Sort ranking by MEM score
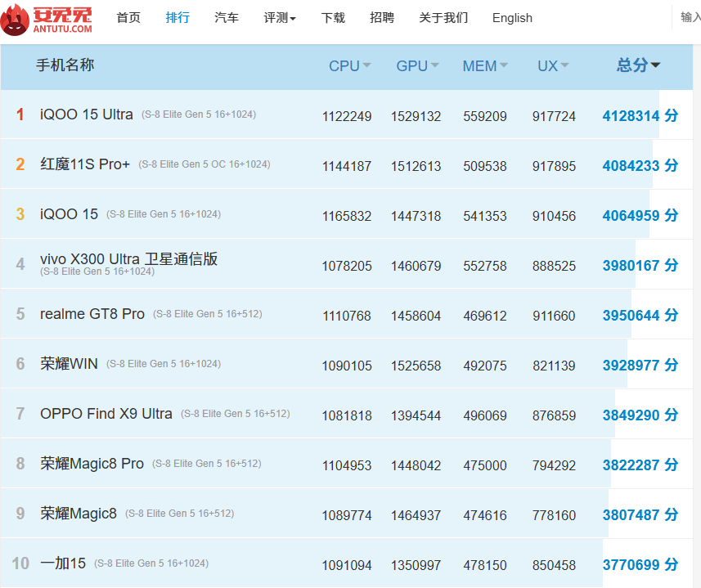Image resolution: width=701 pixels, height=588 pixels. (485, 65)
